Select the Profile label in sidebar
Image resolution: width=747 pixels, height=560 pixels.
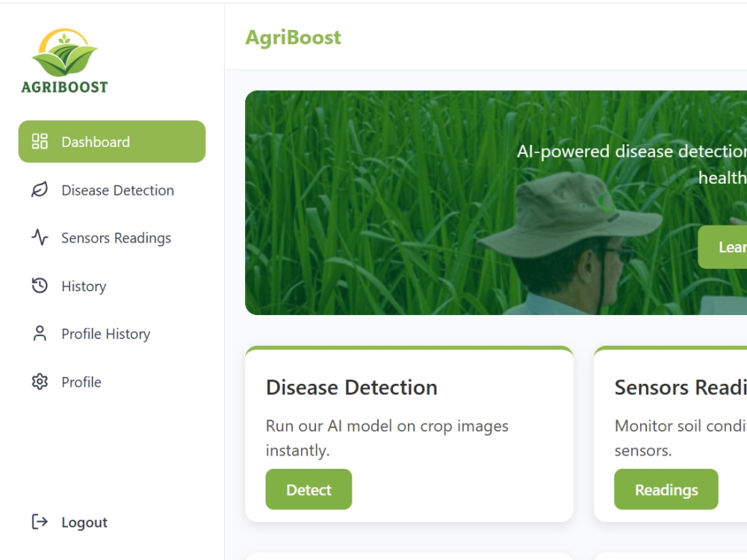tap(81, 382)
